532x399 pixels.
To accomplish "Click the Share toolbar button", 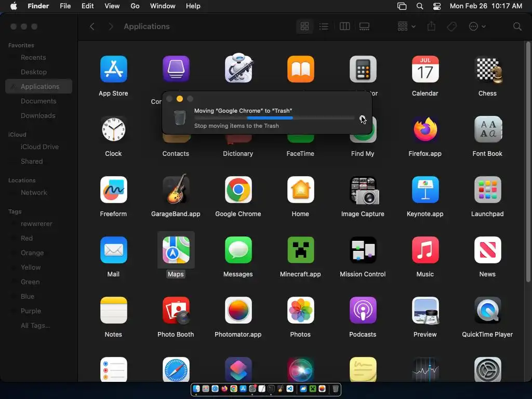I will pos(431,26).
